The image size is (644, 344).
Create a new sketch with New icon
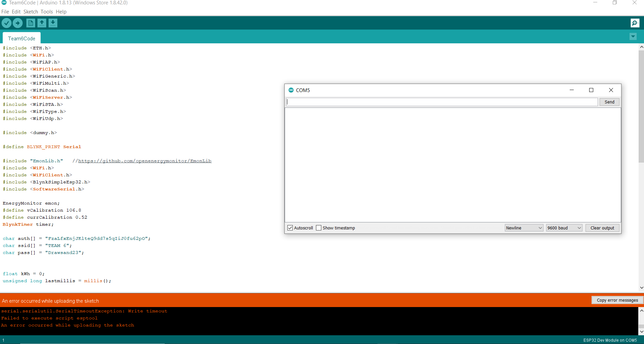[31, 23]
